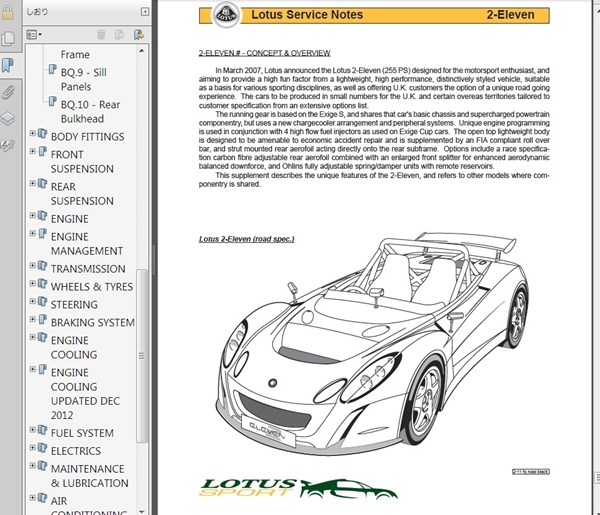This screenshot has height=515, width=600.
Task: Expand the BRAKING SYSTEM bookmark
Action: [33, 319]
